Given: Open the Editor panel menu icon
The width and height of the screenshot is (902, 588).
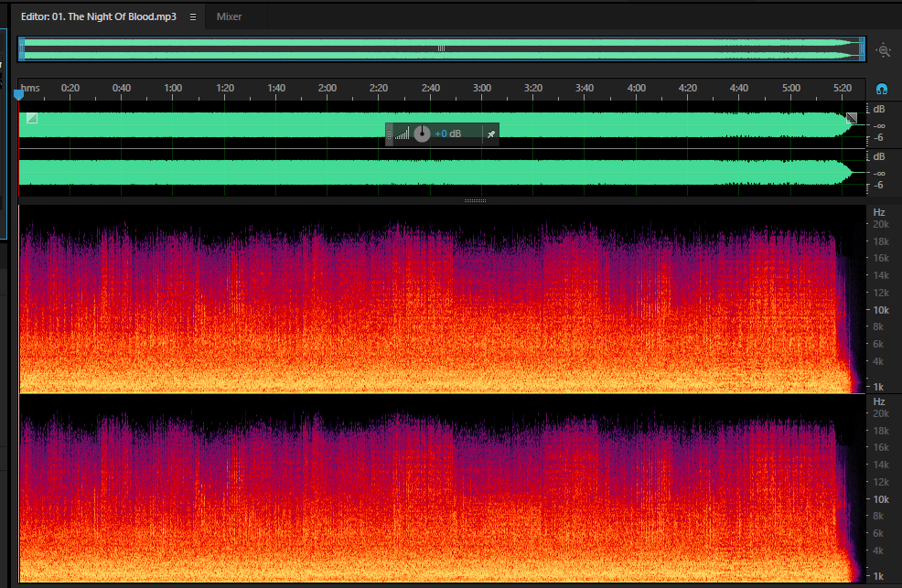Looking at the screenshot, I should point(193,16).
